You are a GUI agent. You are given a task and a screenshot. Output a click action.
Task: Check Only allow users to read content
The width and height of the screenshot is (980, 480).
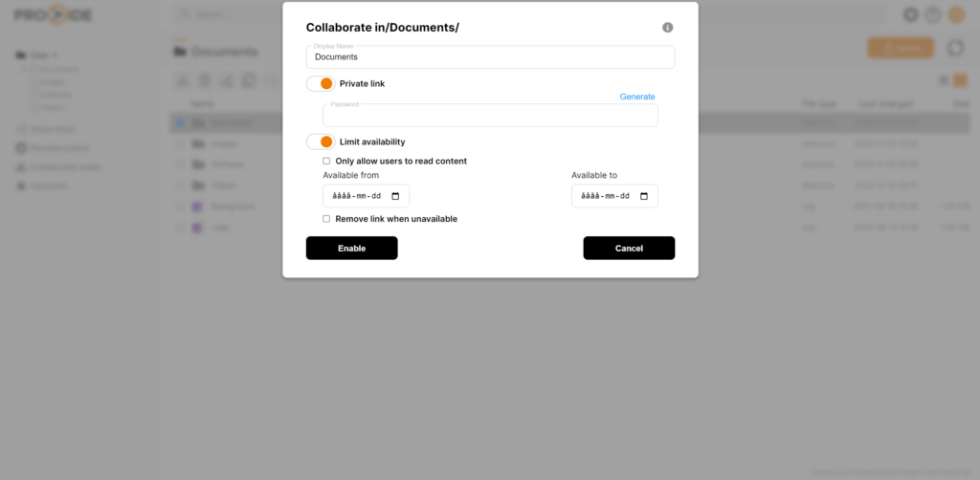point(326,161)
